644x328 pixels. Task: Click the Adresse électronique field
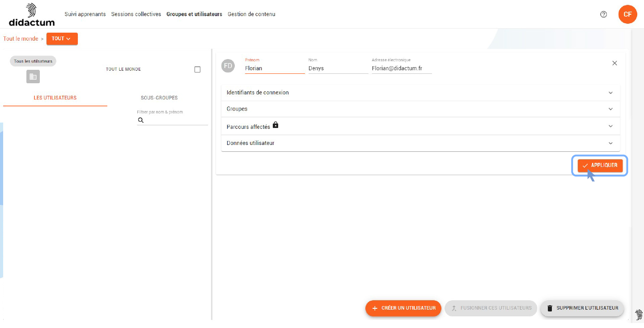(x=402, y=68)
